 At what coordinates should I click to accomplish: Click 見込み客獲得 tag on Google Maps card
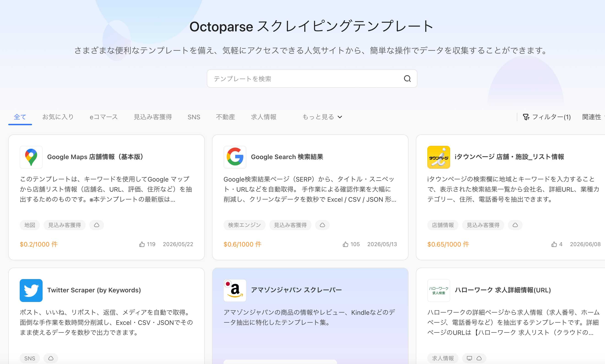[65, 225]
